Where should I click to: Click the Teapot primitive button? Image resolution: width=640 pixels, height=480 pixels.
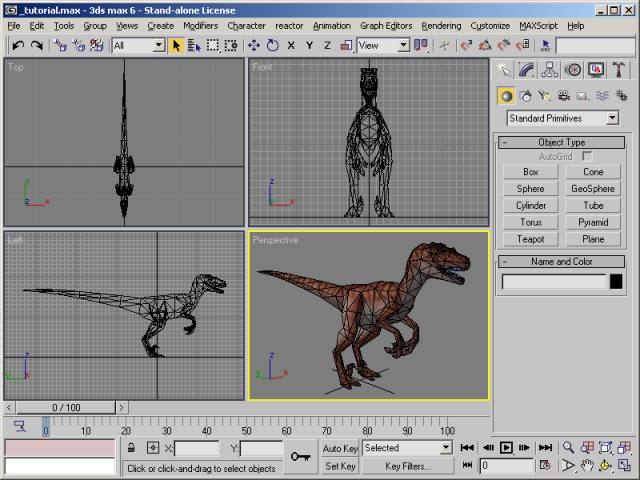point(530,239)
